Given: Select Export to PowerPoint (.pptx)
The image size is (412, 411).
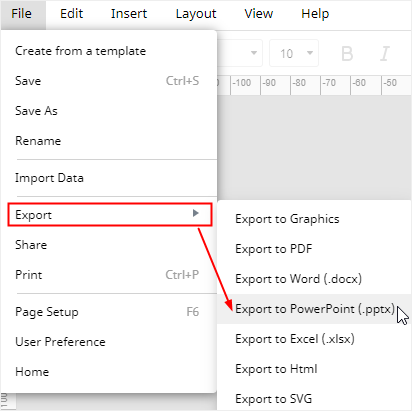Looking at the screenshot, I should coord(314,309).
